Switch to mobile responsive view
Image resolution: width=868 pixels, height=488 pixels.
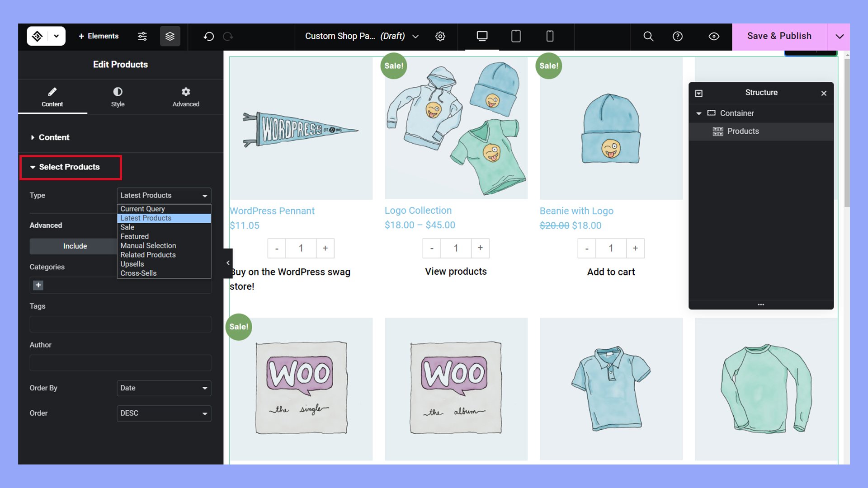(x=550, y=36)
